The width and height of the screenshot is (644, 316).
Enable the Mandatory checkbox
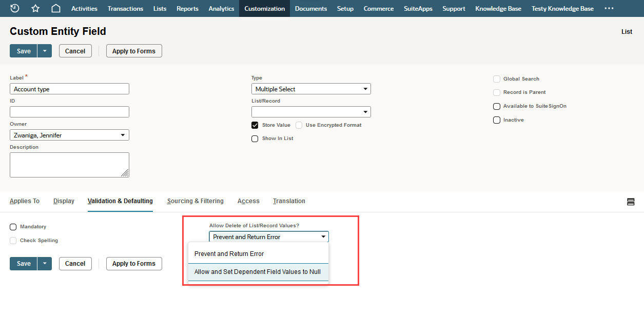[13, 226]
